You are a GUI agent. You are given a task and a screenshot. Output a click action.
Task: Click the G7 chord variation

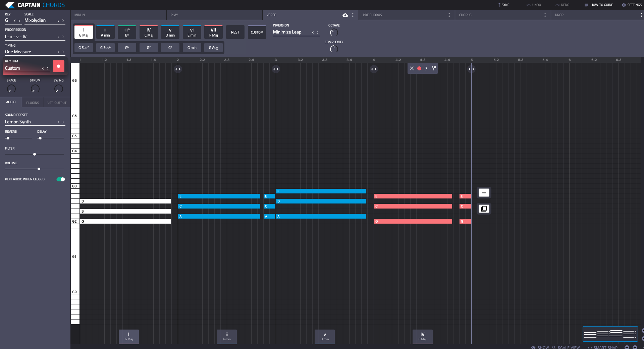(149, 48)
